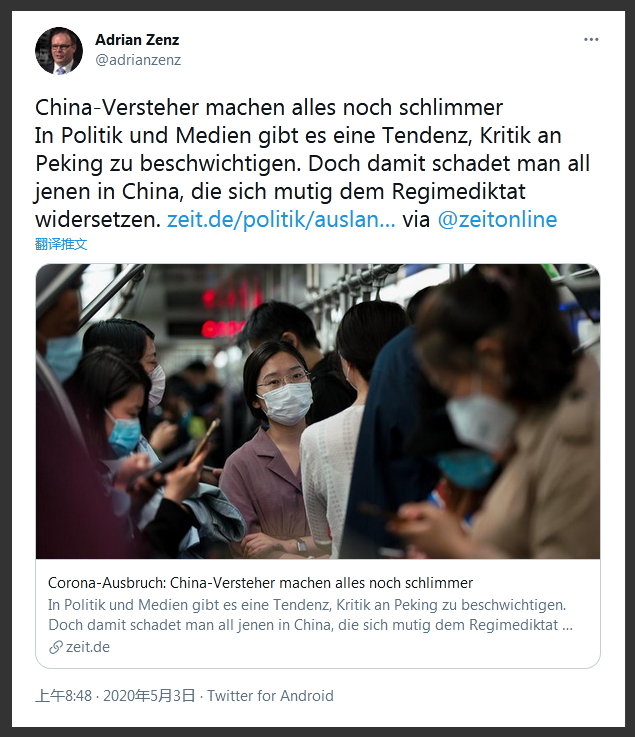Follow the zeit.de/politik/auslan... link in tweet

pyautogui.click(x=281, y=220)
